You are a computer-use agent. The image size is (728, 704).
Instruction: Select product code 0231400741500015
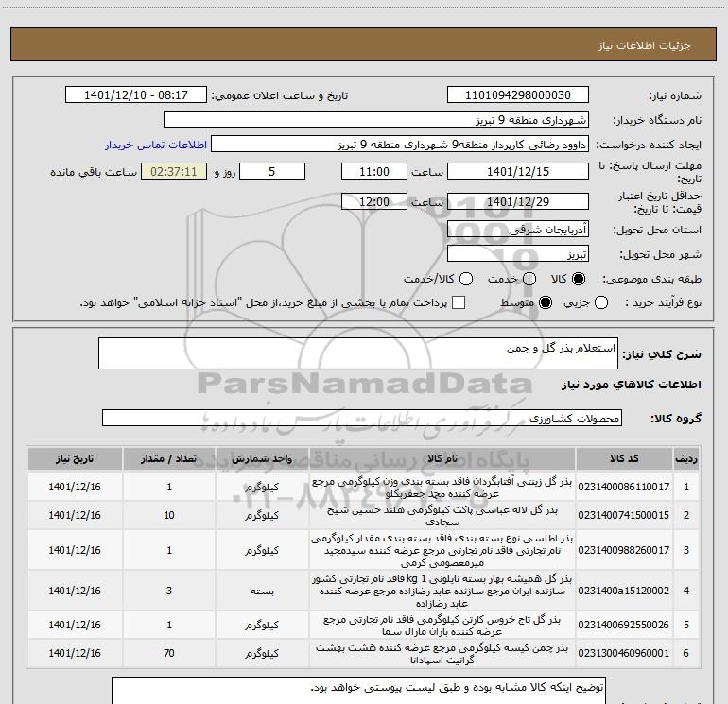point(624,515)
